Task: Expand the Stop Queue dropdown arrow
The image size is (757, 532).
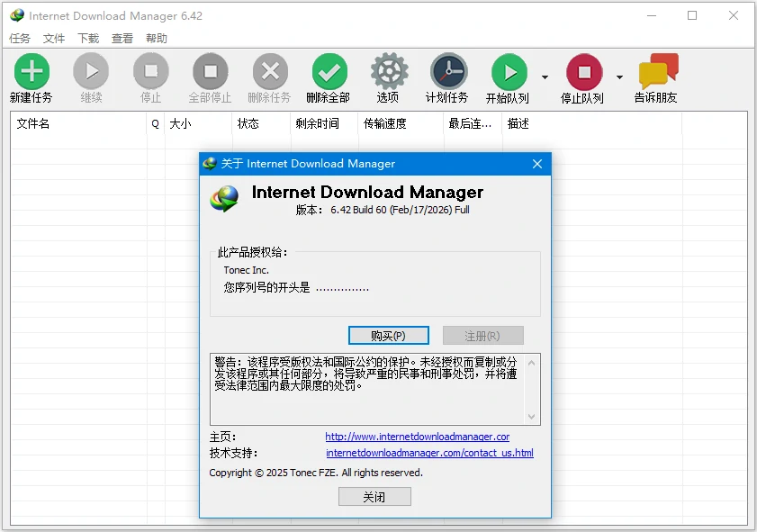Action: coord(619,77)
